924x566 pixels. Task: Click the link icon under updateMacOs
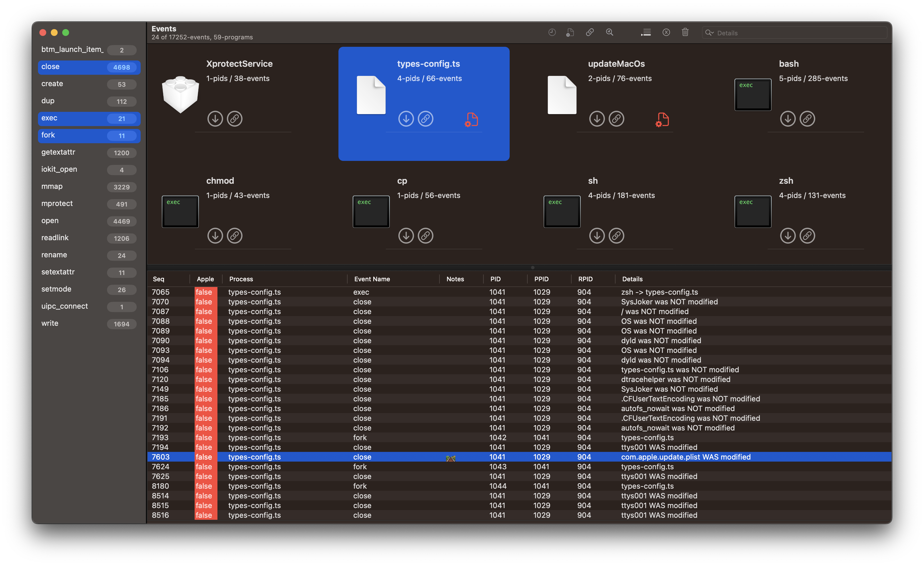616,119
